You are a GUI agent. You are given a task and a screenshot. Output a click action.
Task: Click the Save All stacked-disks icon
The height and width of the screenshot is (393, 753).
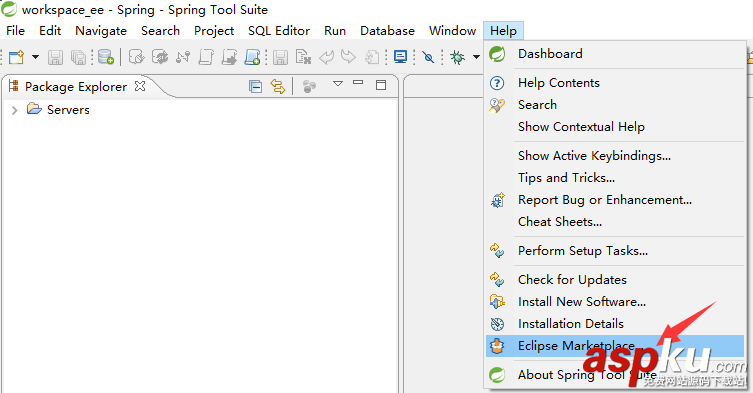(78, 57)
